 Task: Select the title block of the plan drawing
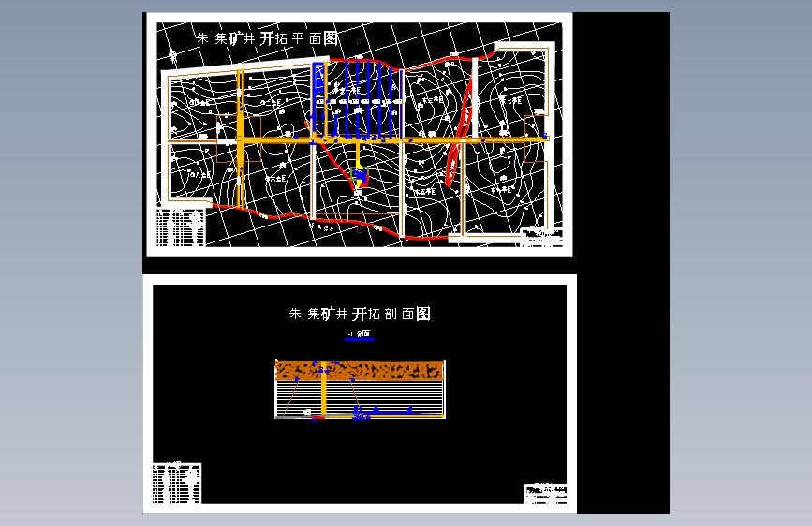(541, 237)
